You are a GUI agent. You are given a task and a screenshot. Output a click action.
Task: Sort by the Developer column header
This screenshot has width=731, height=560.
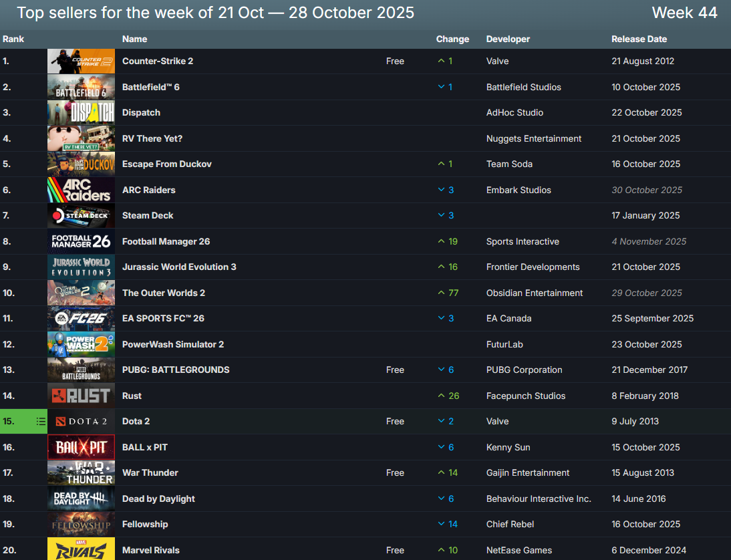click(508, 39)
